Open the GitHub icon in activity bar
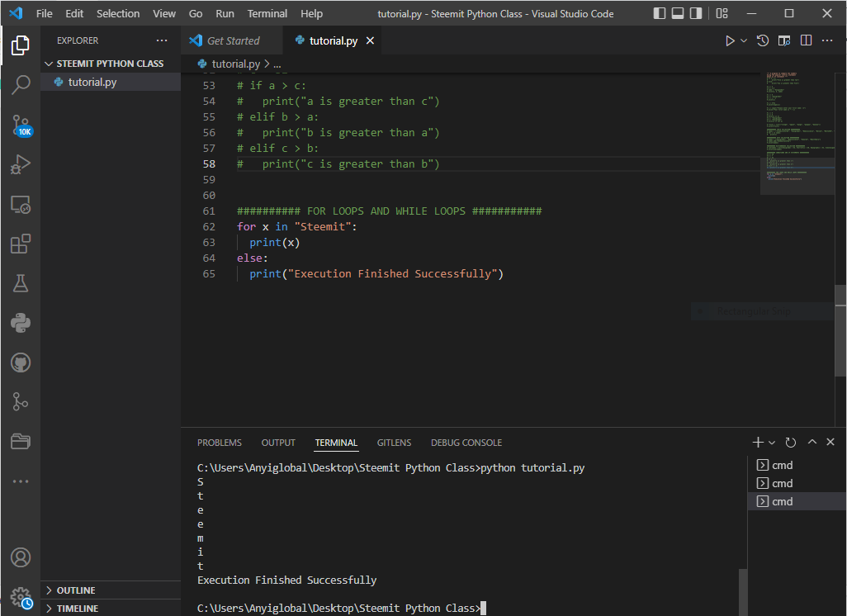Viewport: 847px width, 616px height. pos(21,362)
